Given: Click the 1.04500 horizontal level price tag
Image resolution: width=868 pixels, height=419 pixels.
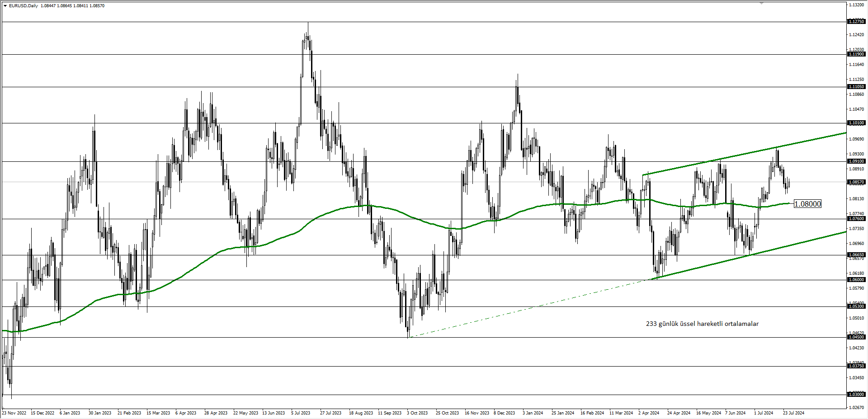Looking at the screenshot, I should click(x=856, y=337).
